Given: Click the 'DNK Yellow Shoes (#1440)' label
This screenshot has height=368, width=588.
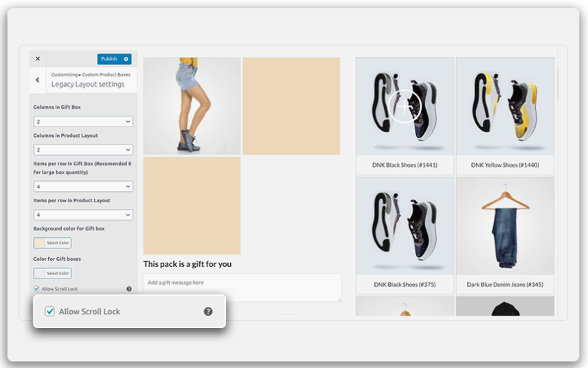Looking at the screenshot, I should point(505,165).
